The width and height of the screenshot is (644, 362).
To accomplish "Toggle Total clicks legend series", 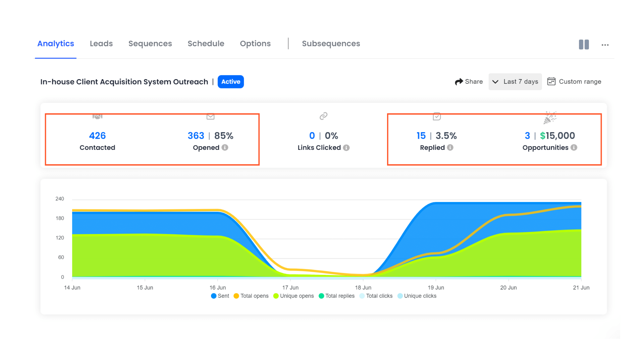I will (x=376, y=296).
